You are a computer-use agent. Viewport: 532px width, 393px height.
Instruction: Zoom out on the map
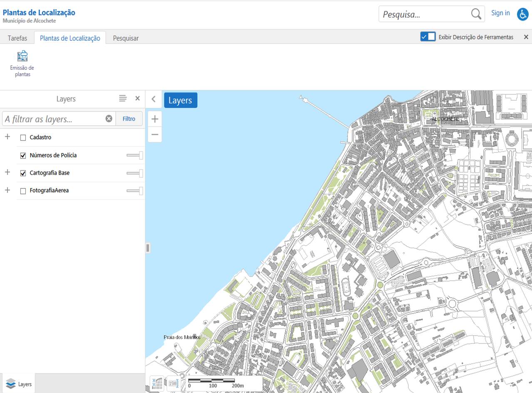coord(155,134)
